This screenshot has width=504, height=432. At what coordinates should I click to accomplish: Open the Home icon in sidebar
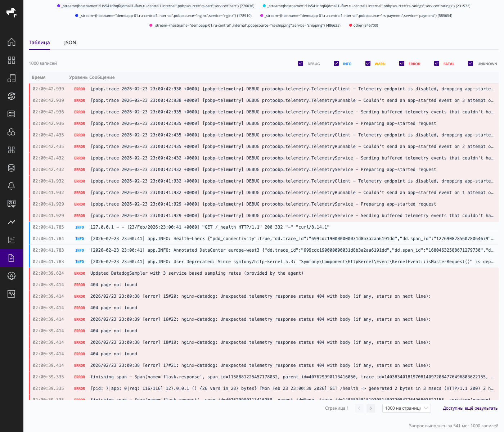pos(12,42)
